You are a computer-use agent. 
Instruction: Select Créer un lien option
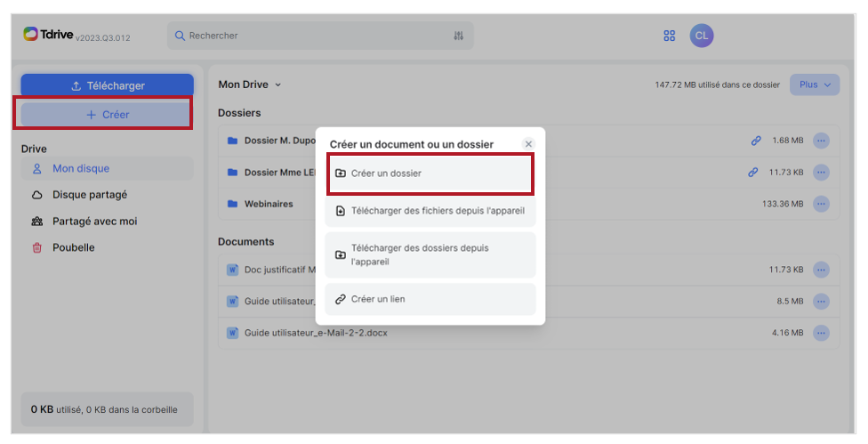[x=430, y=299]
